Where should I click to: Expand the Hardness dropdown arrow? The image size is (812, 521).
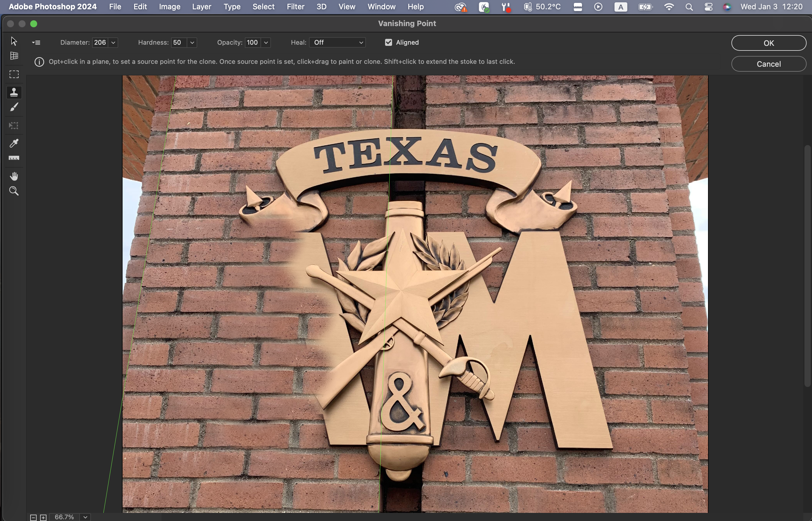pos(192,43)
